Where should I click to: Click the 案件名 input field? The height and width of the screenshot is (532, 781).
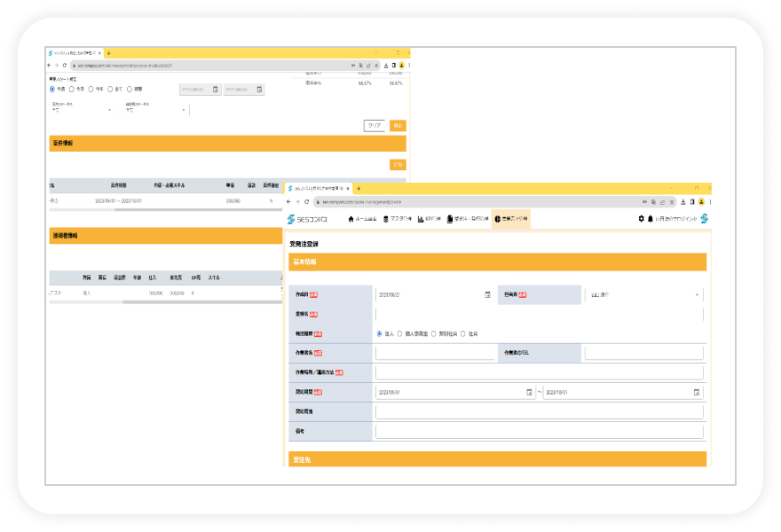(x=540, y=314)
